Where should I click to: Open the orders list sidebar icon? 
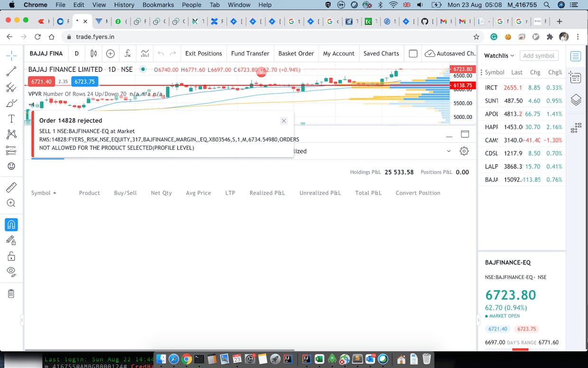point(576,77)
